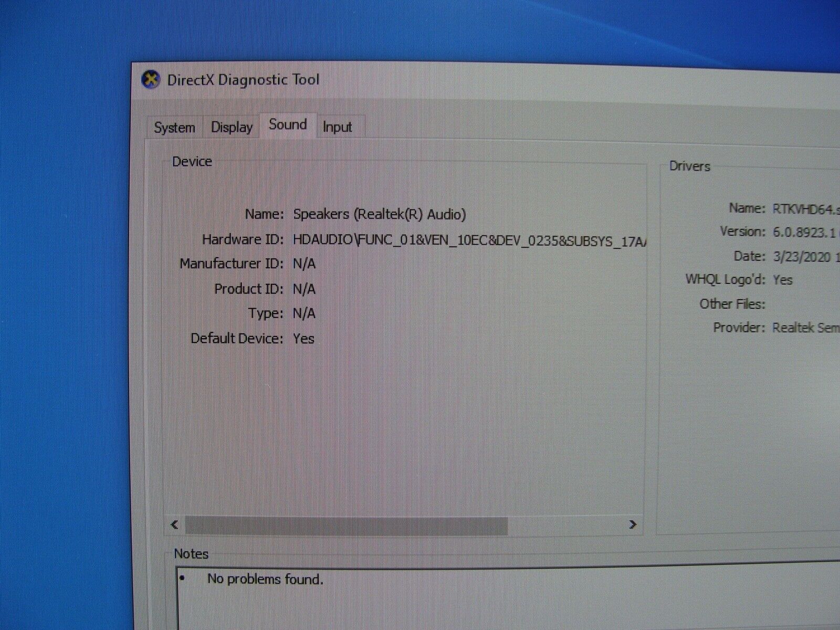Click the Device group label
This screenshot has height=630, width=840.
[x=192, y=162]
